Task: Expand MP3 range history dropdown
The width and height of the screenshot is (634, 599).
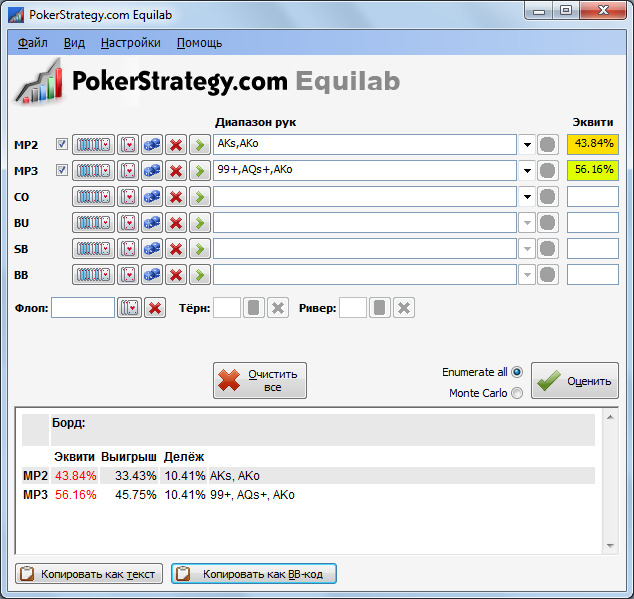Action: [x=527, y=171]
